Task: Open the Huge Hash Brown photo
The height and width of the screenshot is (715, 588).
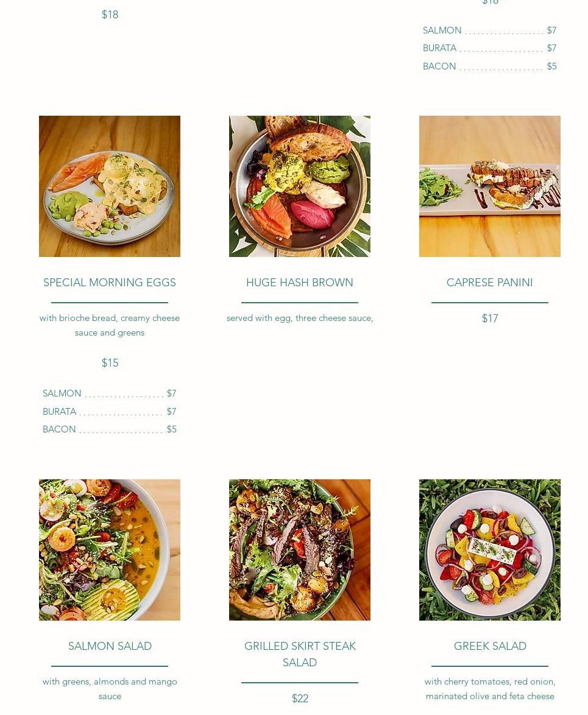Action: [300, 186]
